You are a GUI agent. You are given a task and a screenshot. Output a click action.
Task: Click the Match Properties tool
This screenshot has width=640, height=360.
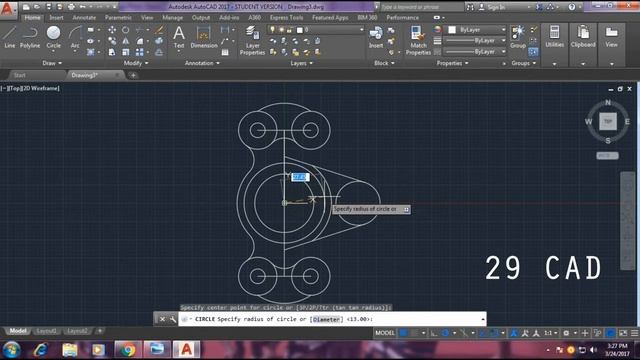418,40
